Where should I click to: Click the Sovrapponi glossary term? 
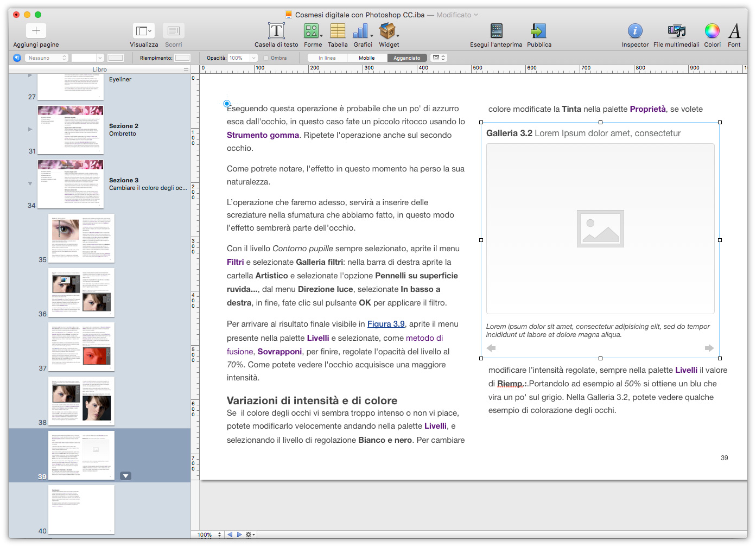tap(279, 352)
